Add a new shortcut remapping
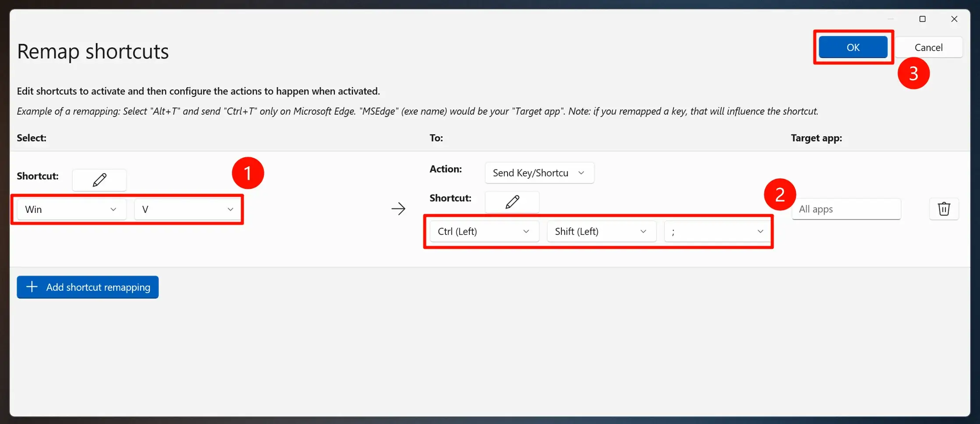Screen dimensions: 980x424 coord(88,287)
